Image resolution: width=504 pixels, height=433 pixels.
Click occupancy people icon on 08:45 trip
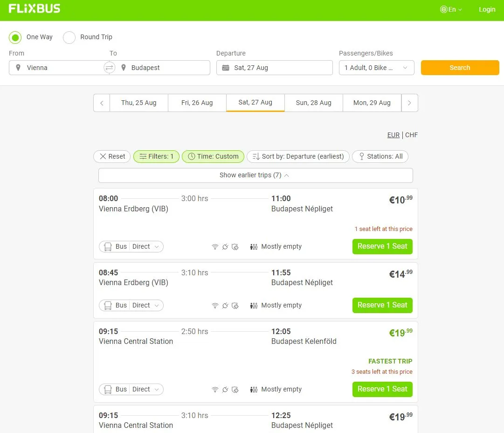[254, 305]
